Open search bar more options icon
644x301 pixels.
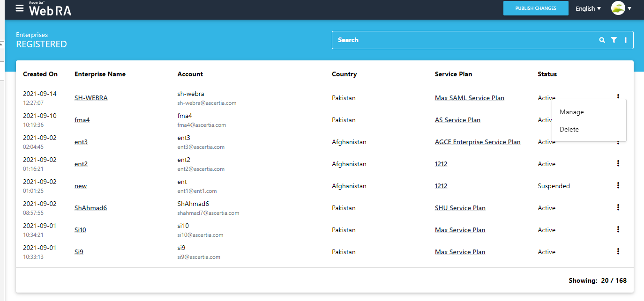625,40
